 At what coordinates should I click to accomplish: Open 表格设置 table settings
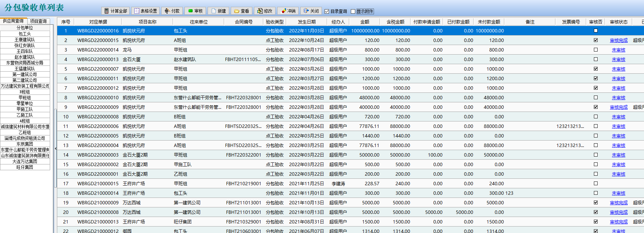click(145, 11)
